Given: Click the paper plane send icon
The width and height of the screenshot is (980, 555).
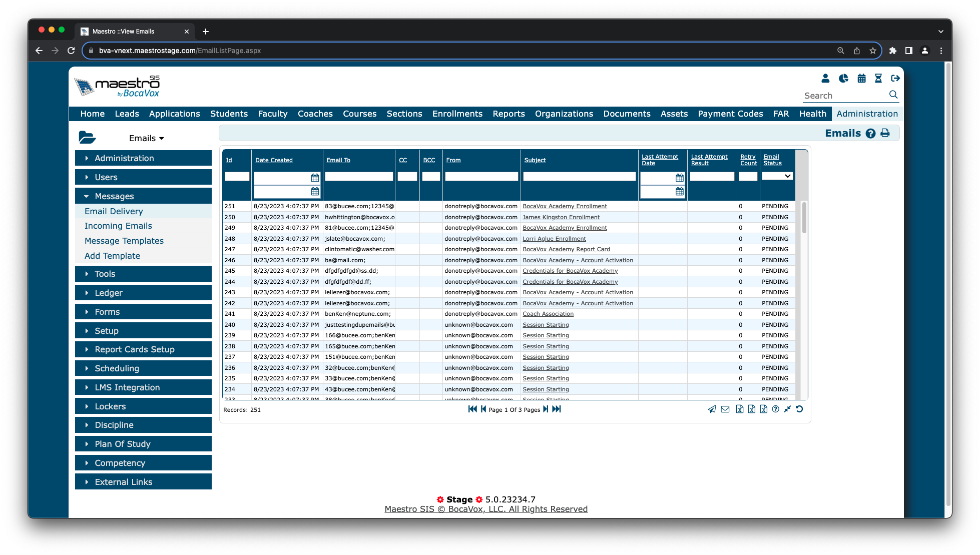Looking at the screenshot, I should (712, 409).
